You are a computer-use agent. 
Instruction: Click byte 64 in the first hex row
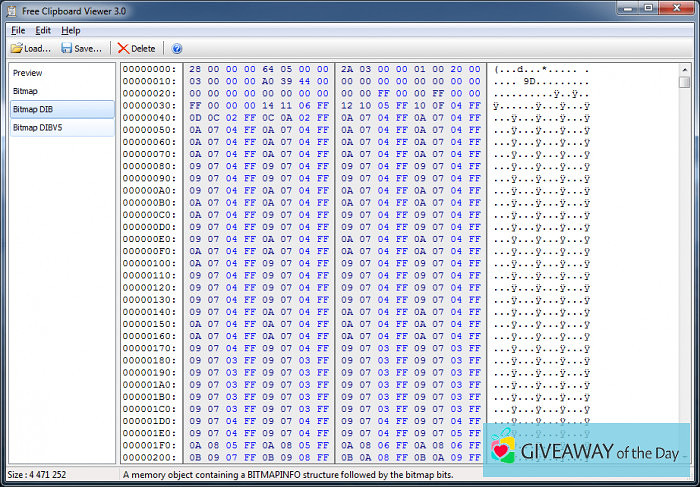(268, 69)
